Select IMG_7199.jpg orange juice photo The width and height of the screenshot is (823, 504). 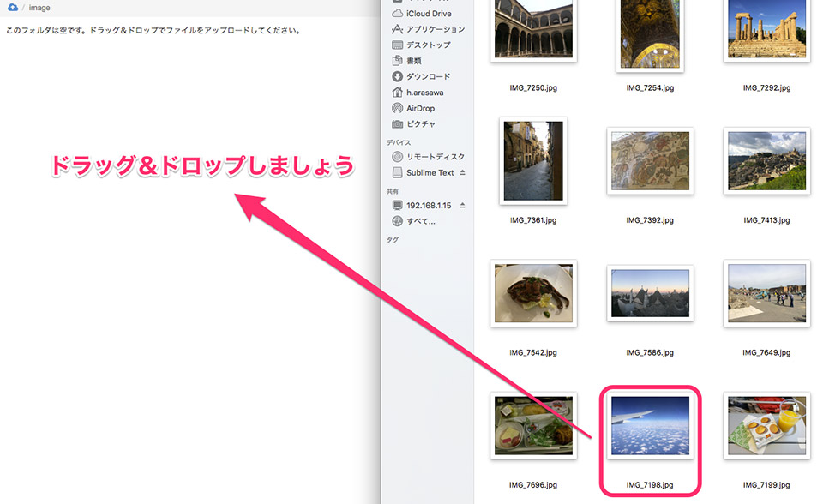tap(766, 425)
